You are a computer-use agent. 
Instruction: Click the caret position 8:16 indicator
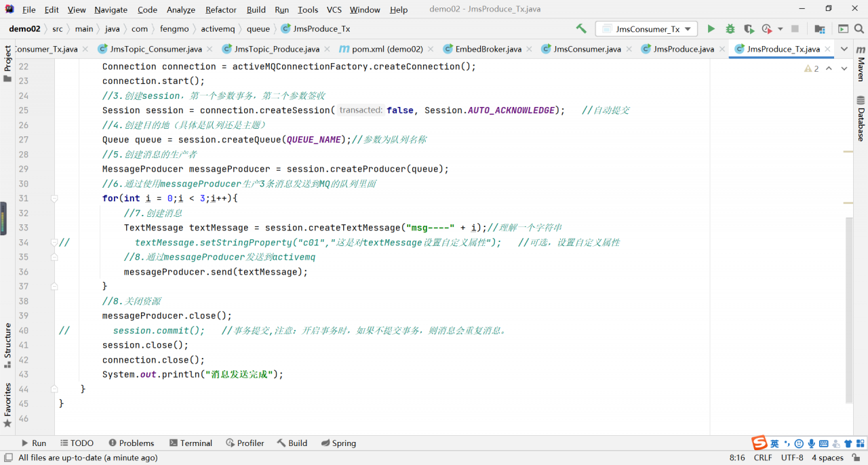click(x=737, y=458)
